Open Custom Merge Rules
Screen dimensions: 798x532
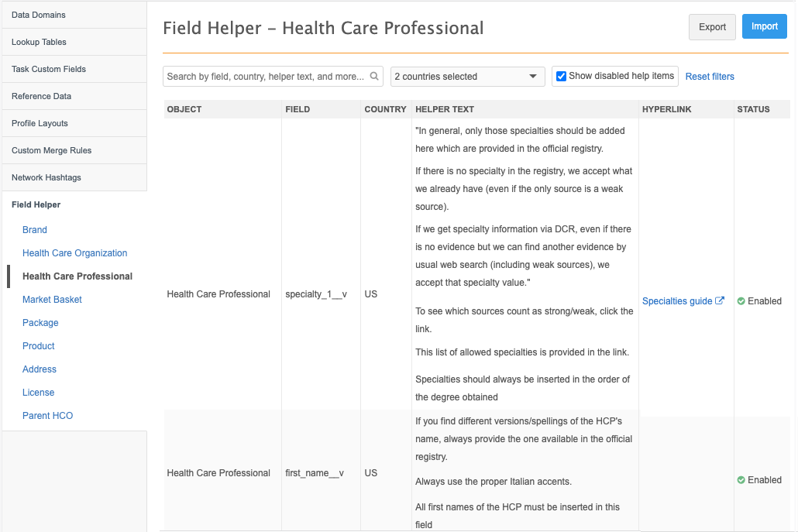pyautogui.click(x=46, y=150)
